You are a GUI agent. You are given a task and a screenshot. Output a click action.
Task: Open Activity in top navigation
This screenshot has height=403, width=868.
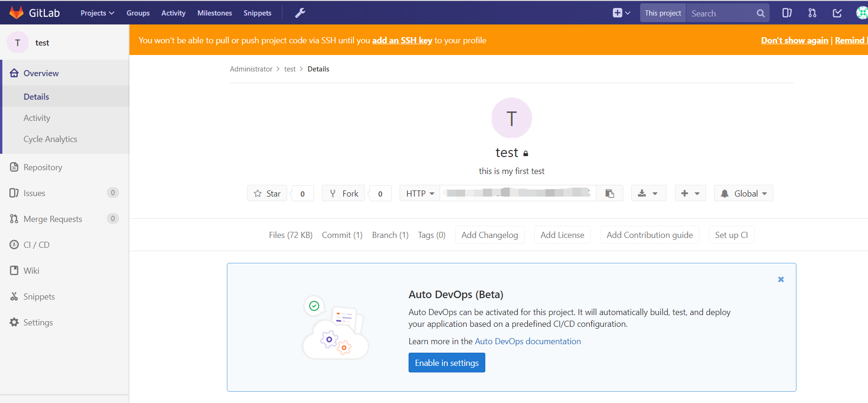coord(173,13)
